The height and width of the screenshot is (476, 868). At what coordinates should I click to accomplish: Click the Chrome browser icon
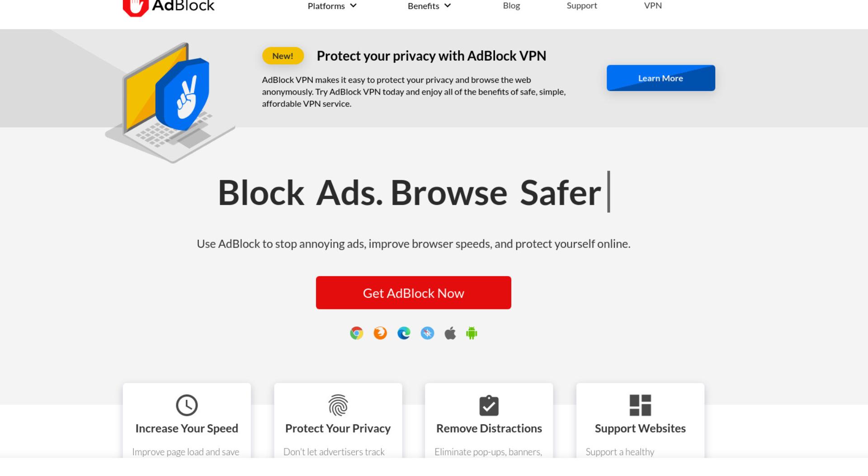coord(357,333)
